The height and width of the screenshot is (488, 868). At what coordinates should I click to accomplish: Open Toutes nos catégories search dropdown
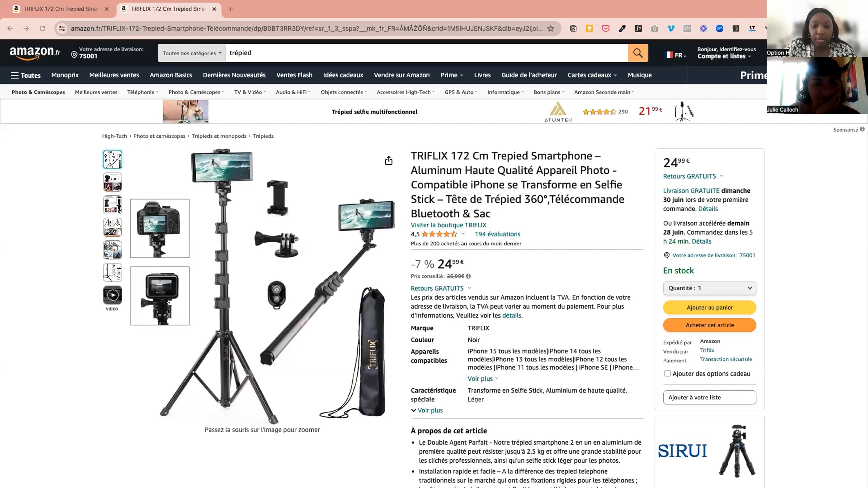point(192,53)
